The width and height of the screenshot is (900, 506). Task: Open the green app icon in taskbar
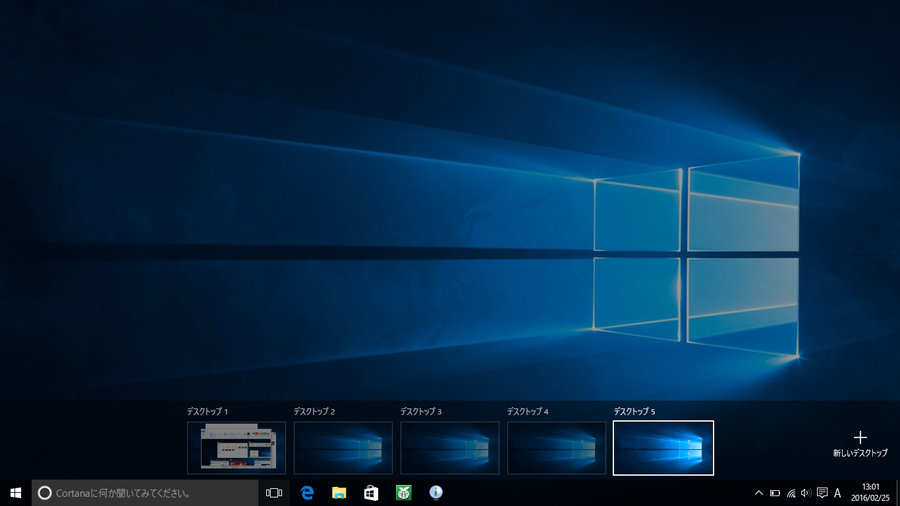[x=403, y=493]
